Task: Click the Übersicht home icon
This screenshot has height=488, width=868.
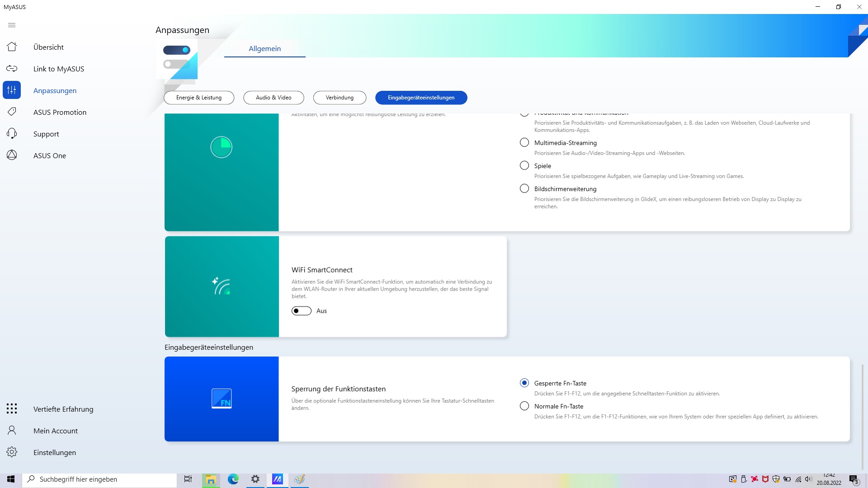Action: coord(12,47)
